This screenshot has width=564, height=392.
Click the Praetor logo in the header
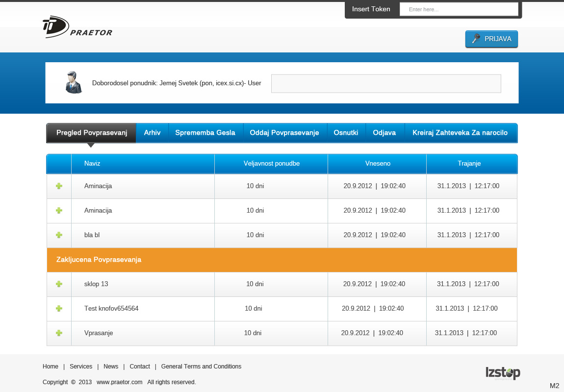pos(77,27)
